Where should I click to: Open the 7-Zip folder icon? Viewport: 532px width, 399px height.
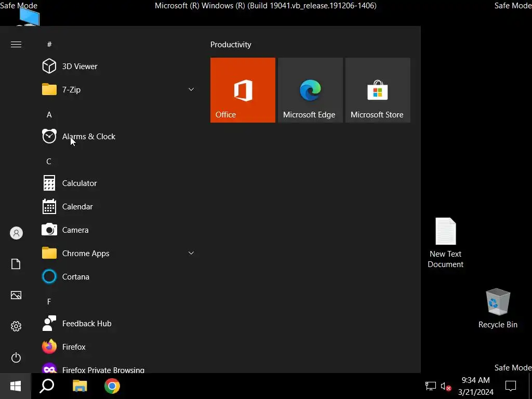pos(49,89)
